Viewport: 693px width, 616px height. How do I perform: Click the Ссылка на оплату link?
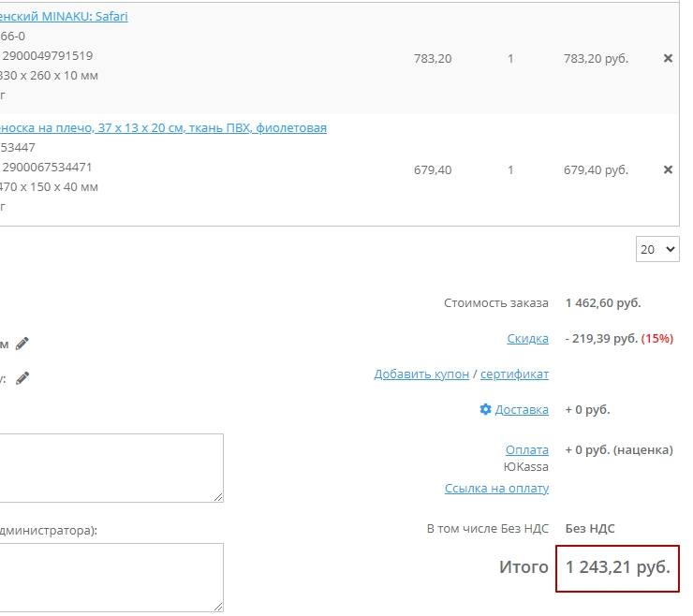pyautogui.click(x=496, y=489)
